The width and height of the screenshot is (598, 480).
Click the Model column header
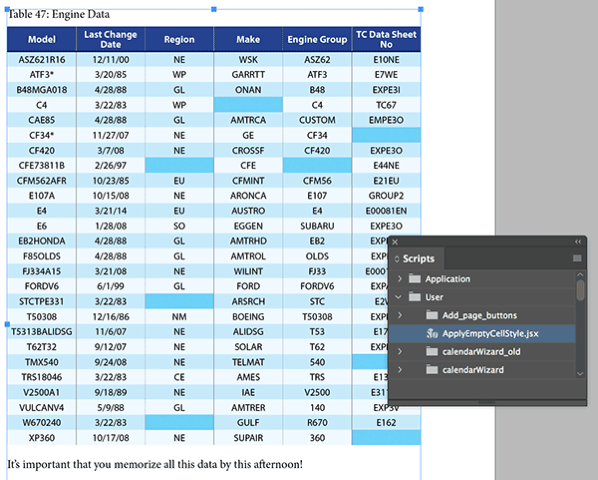42,39
